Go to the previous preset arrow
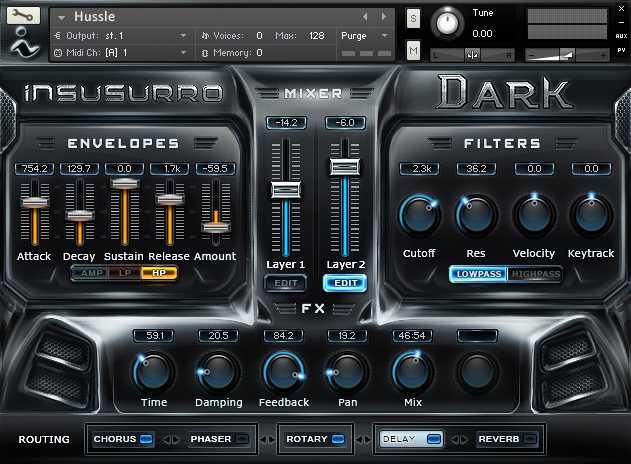 click(x=365, y=17)
